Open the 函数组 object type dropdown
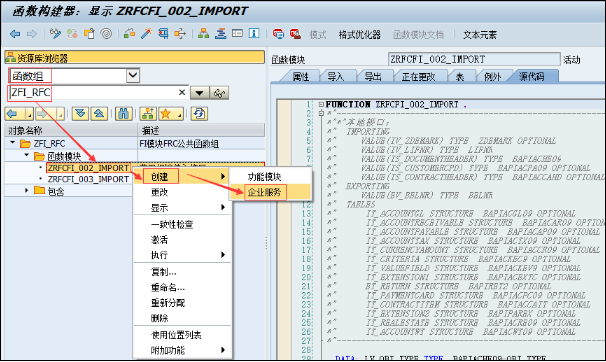Image resolution: width=606 pixels, height=362 pixels. click(x=133, y=75)
